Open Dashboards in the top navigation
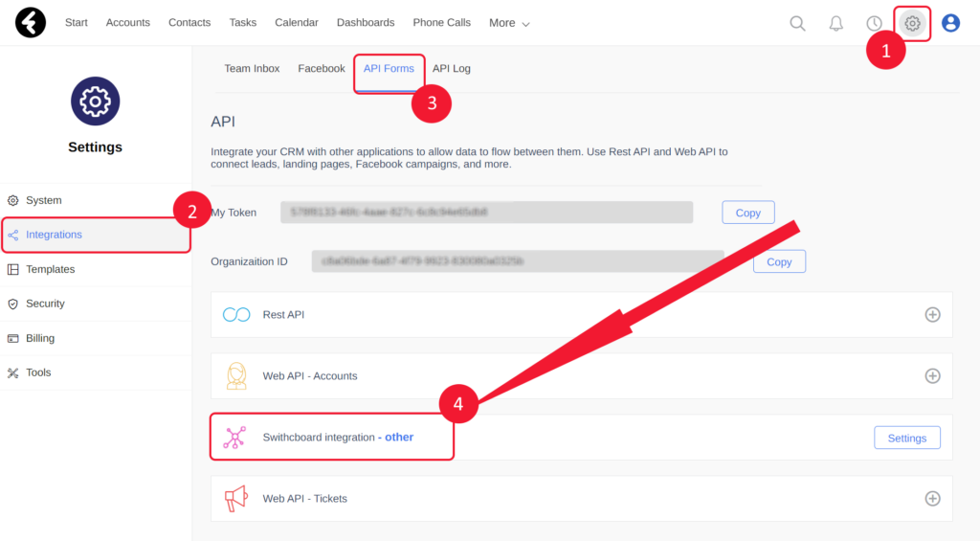 (366, 23)
